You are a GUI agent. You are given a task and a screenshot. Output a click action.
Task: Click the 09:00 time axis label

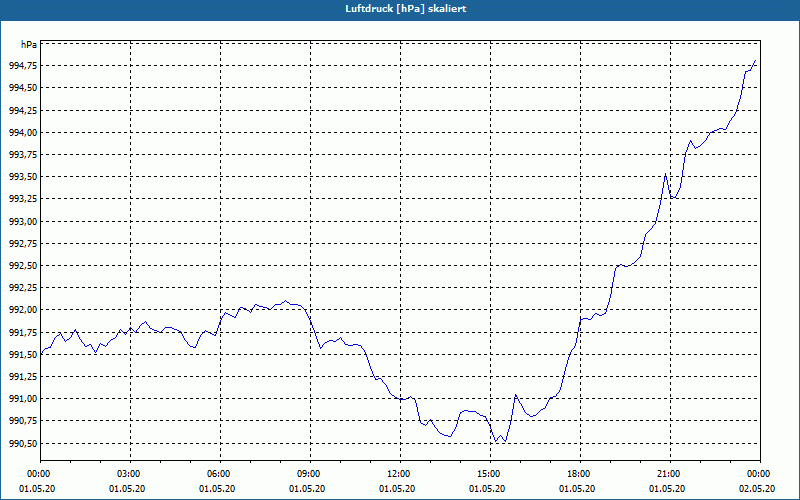[310, 474]
